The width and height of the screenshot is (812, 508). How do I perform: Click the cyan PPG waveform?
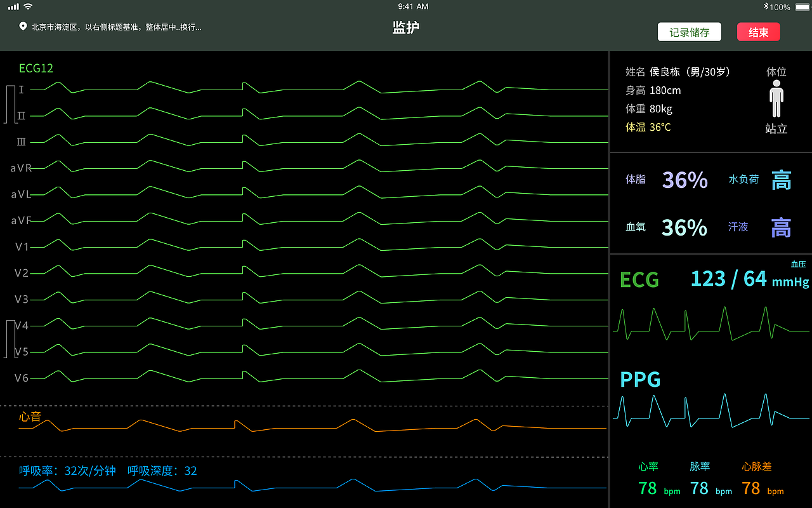point(710,411)
